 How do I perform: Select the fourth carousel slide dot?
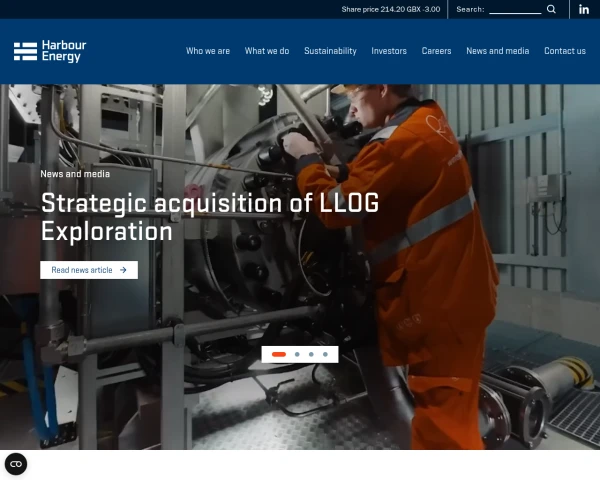325,354
